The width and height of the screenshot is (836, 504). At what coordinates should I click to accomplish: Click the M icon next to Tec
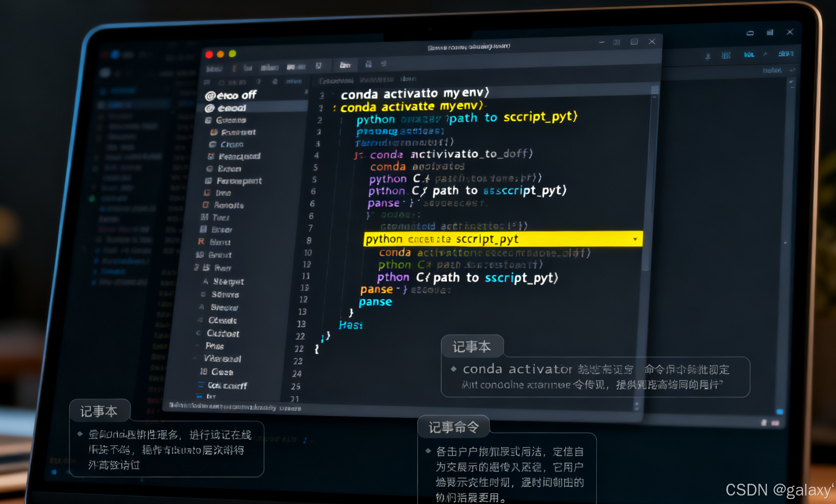pyautogui.click(x=204, y=217)
